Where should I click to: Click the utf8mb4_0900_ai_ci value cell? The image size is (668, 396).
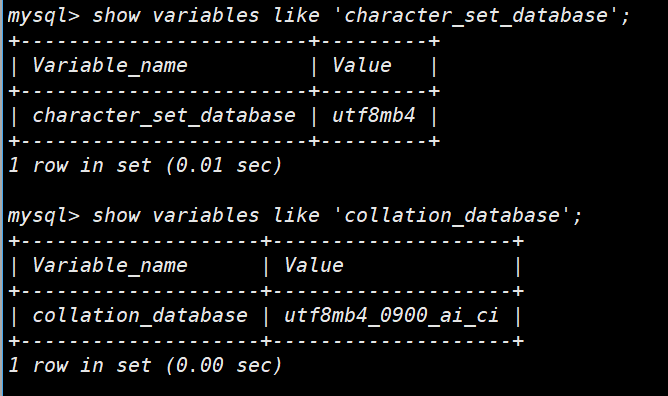[391, 316]
